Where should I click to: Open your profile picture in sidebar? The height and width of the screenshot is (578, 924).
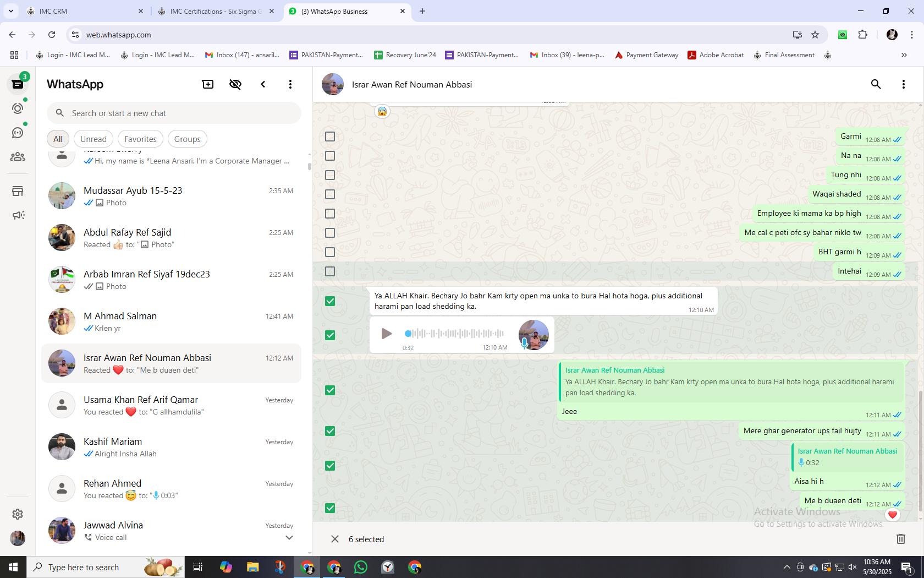pyautogui.click(x=18, y=538)
